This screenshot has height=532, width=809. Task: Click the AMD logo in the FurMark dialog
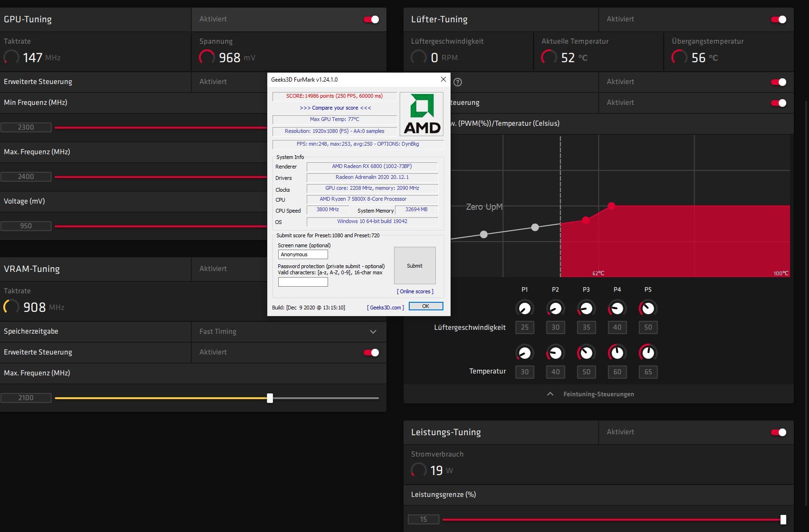coord(422,114)
